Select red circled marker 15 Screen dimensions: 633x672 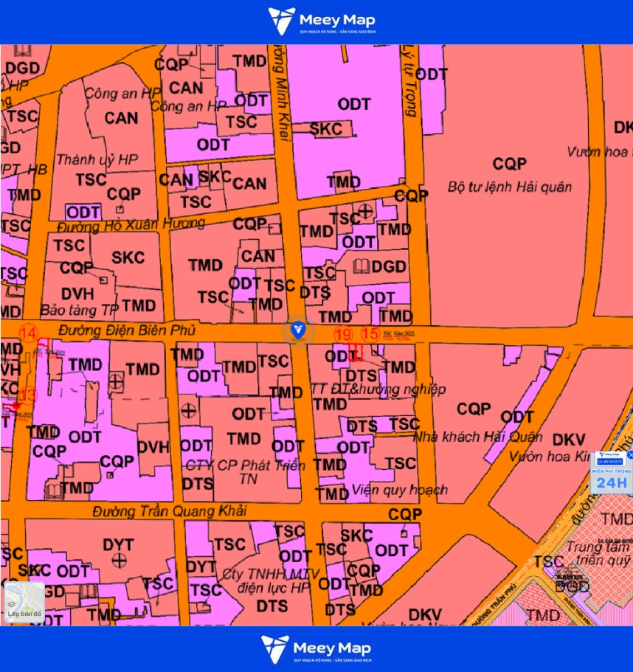tap(370, 333)
